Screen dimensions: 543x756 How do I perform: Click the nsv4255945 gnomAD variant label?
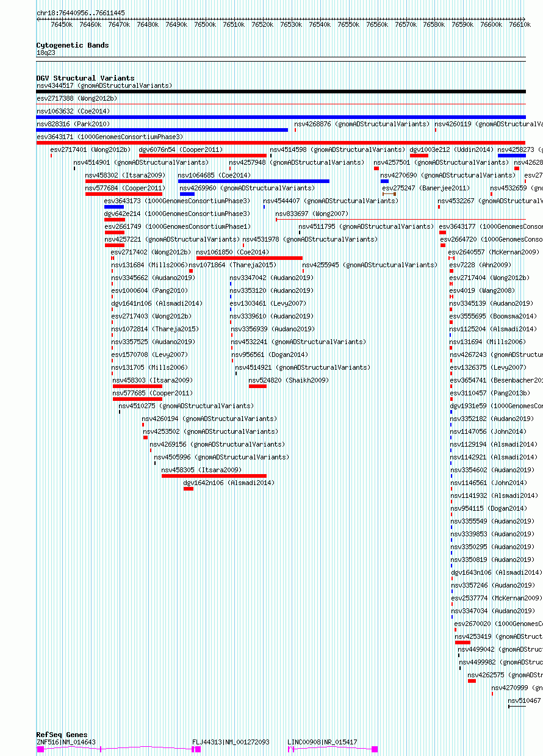tap(370, 265)
